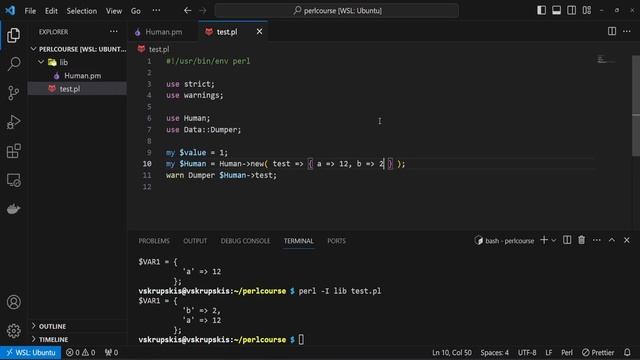Switch to the PORTS panel tab
This screenshot has width=640, height=360.
click(336, 241)
